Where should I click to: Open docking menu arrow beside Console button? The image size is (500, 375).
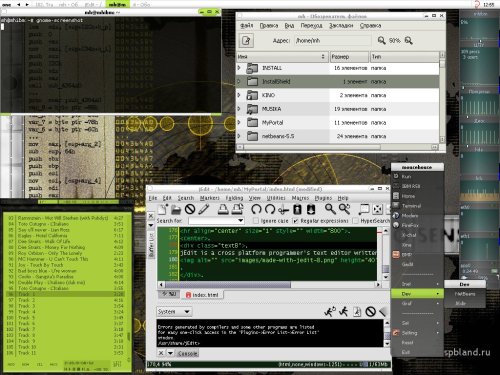pyautogui.click(x=170, y=353)
